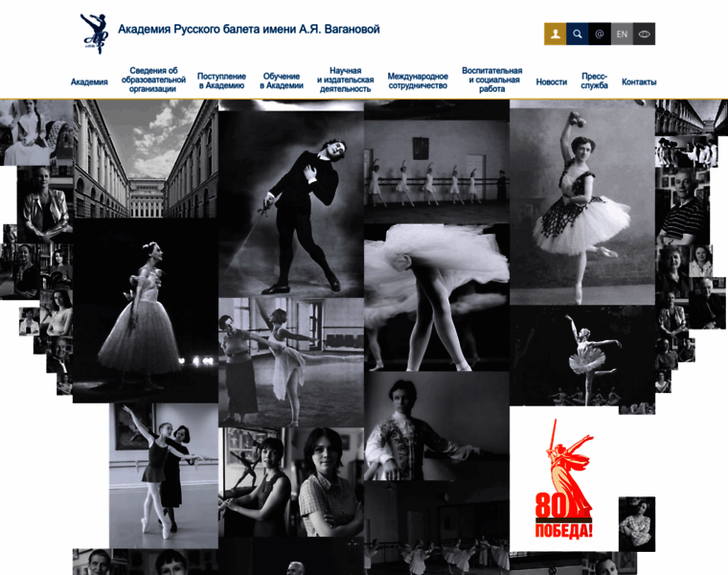Open ballerina in arabesque on stage photo
This screenshot has width=728, height=575.
[x=582, y=356]
